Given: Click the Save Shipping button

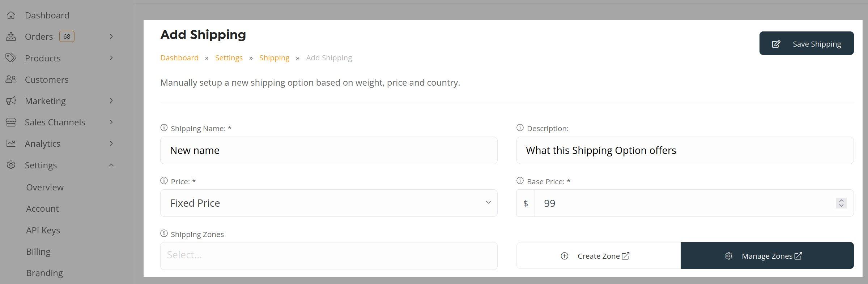Looking at the screenshot, I should tap(806, 43).
